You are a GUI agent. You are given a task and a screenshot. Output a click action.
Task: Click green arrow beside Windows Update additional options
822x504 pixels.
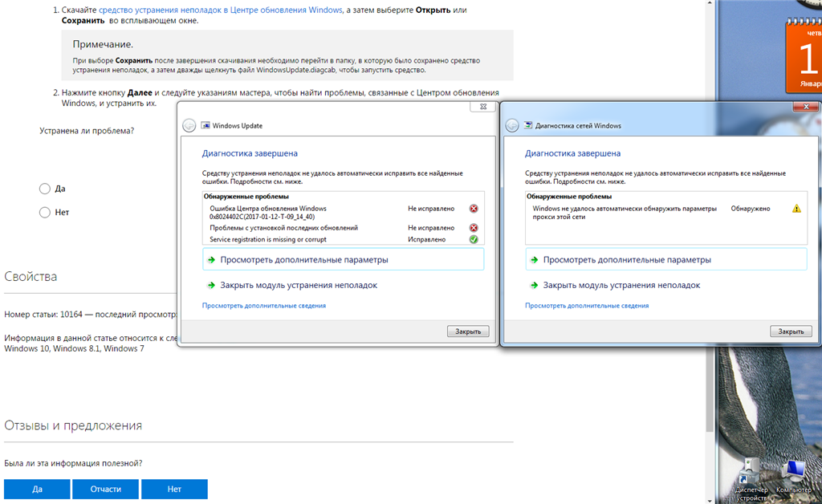211,260
